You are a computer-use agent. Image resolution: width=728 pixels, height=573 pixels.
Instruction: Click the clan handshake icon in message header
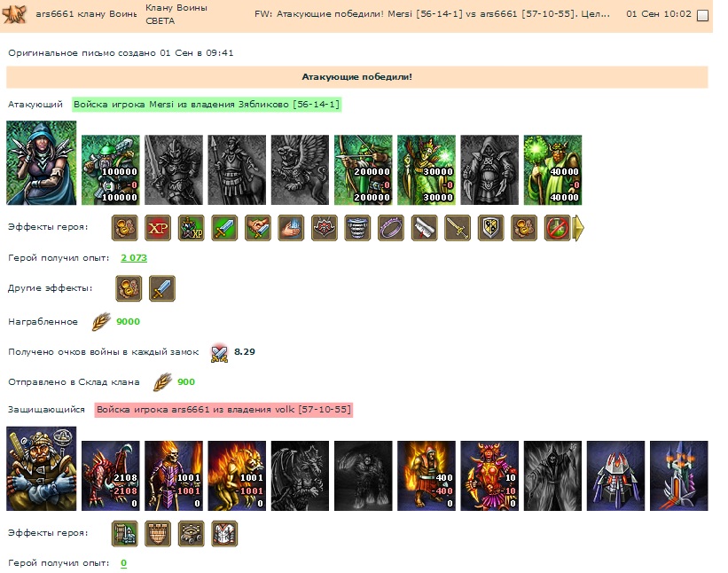[x=14, y=14]
